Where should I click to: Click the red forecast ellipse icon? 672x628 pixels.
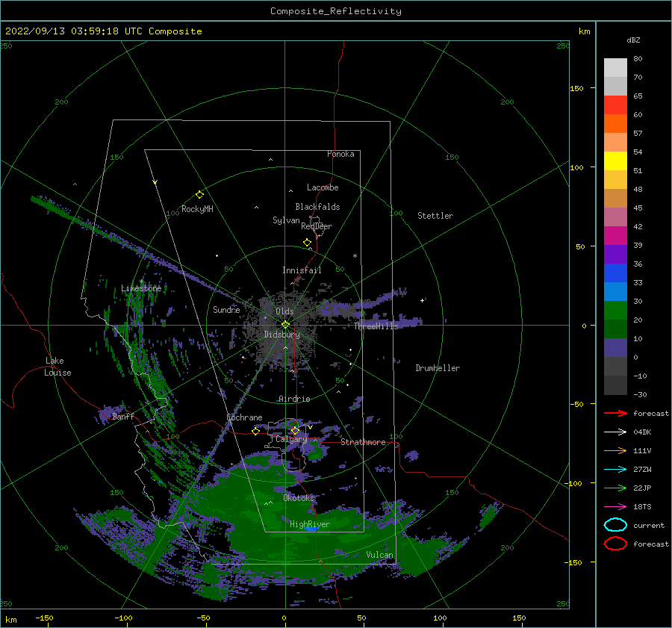coord(615,544)
